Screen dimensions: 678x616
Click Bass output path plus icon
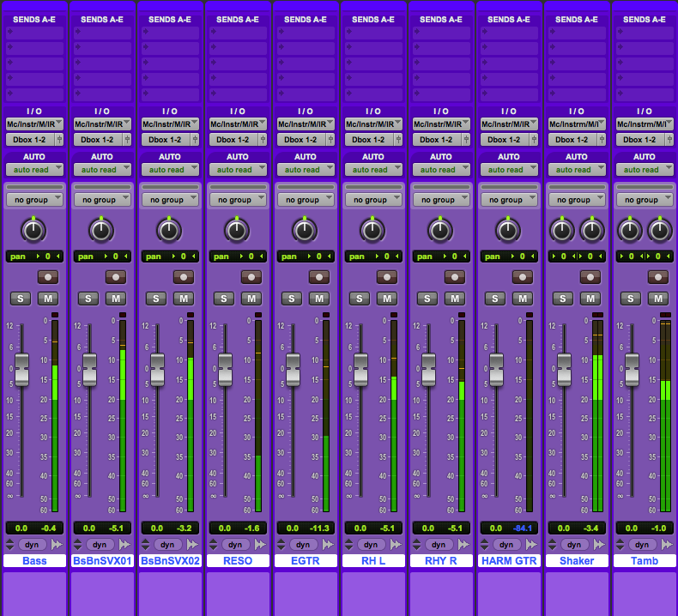coord(59,140)
